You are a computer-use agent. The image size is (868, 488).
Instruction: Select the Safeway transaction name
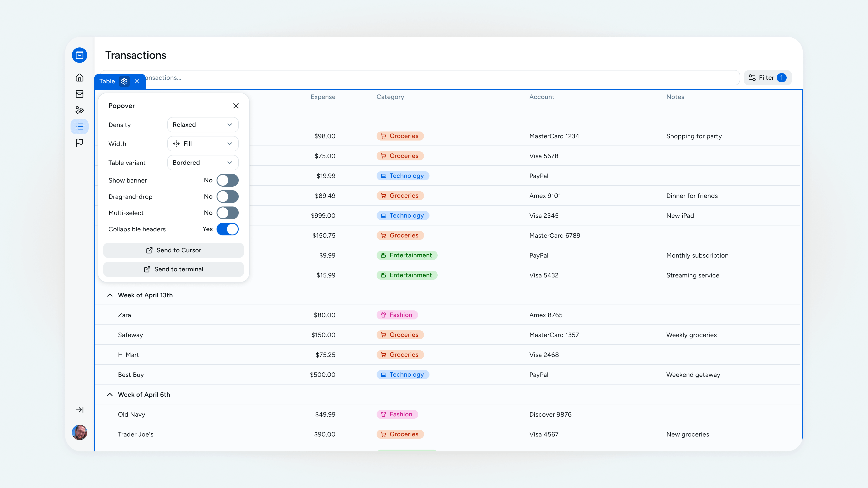tap(130, 335)
